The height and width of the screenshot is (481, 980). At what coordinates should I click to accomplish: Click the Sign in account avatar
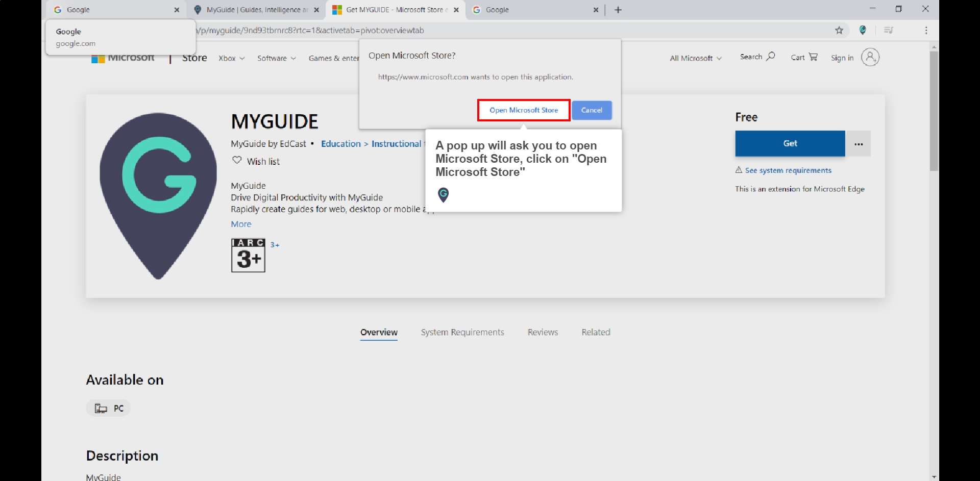click(870, 57)
